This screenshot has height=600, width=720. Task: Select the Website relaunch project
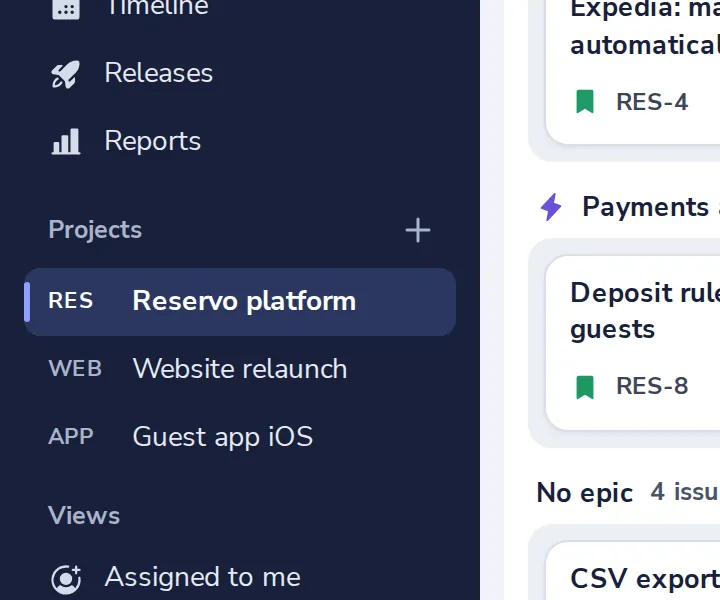point(240,369)
